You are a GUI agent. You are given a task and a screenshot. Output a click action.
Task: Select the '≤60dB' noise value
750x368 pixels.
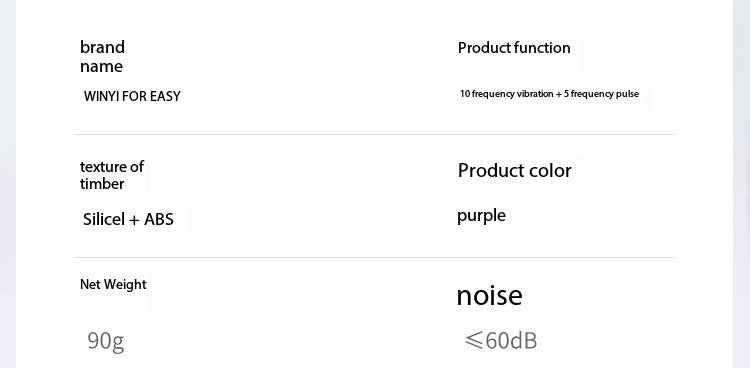point(501,341)
